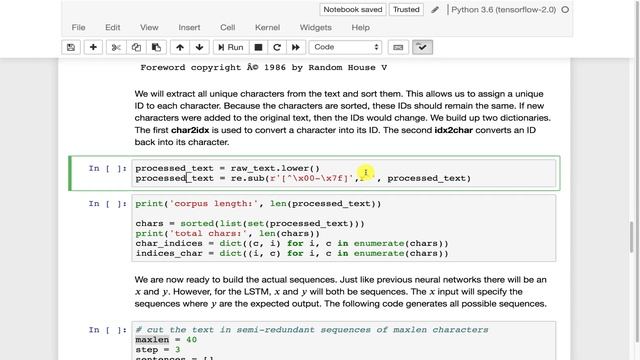This screenshot has width=640, height=360.
Task: Open the command palette keyboard icon
Action: point(398,47)
